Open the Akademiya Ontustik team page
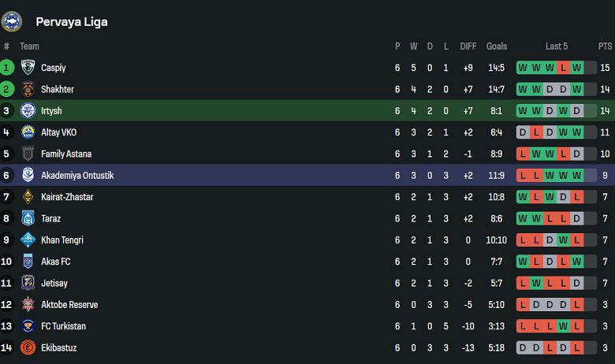The height and width of the screenshot is (364, 615). (x=77, y=176)
